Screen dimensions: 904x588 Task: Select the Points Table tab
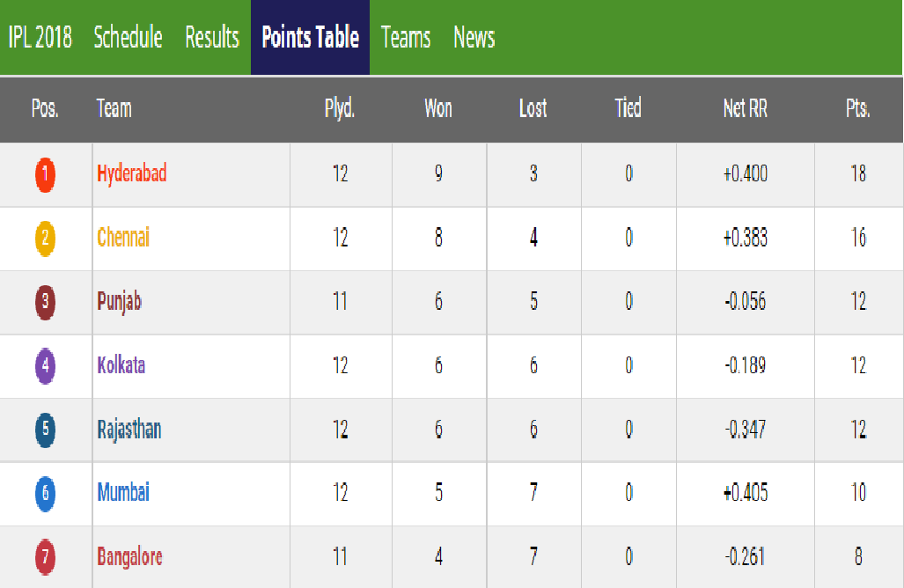pos(310,38)
